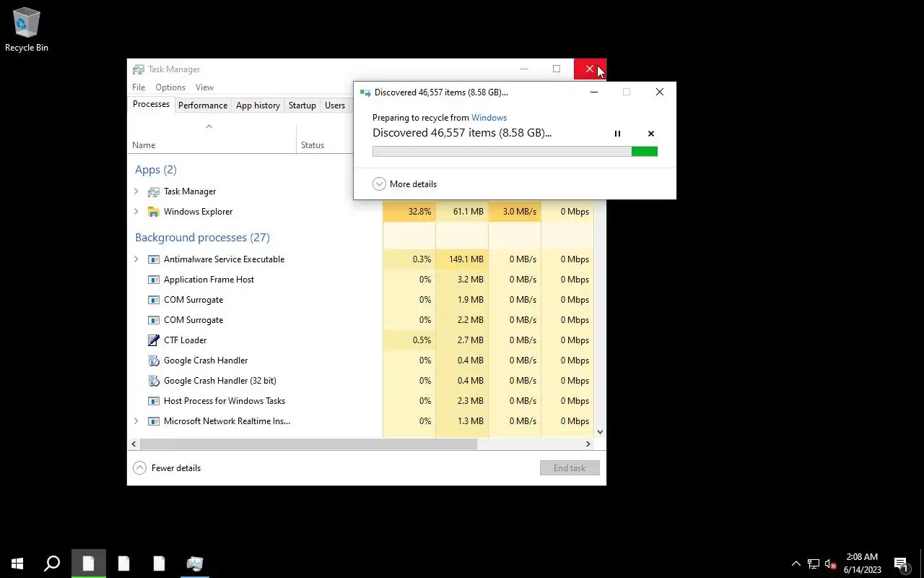Click the taskbar clock showing 2:08 AM

point(862,564)
